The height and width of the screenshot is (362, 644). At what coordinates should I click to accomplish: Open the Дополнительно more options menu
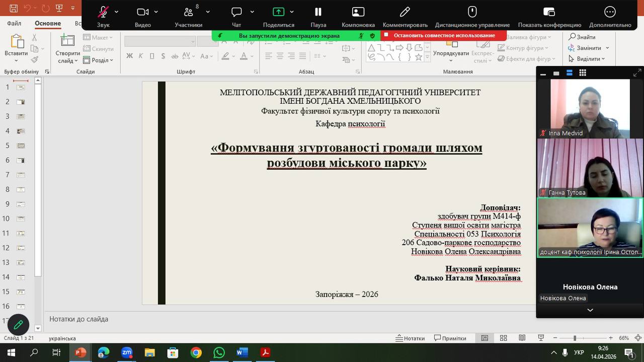click(610, 13)
